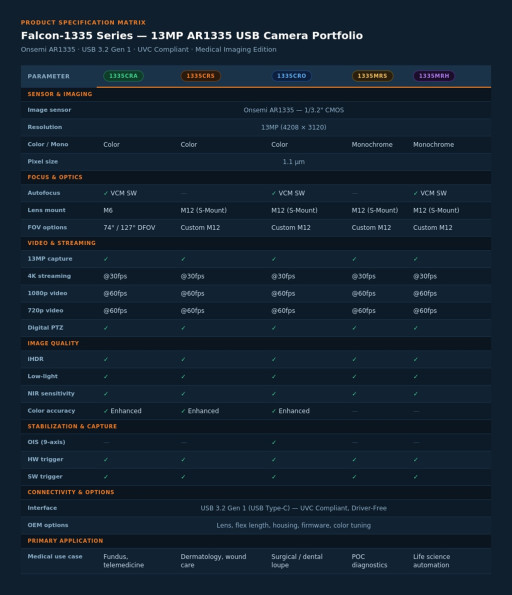Image resolution: width=512 pixels, height=595 pixels.
Task: Click the 1335MRS header badge
Action: [372, 76]
